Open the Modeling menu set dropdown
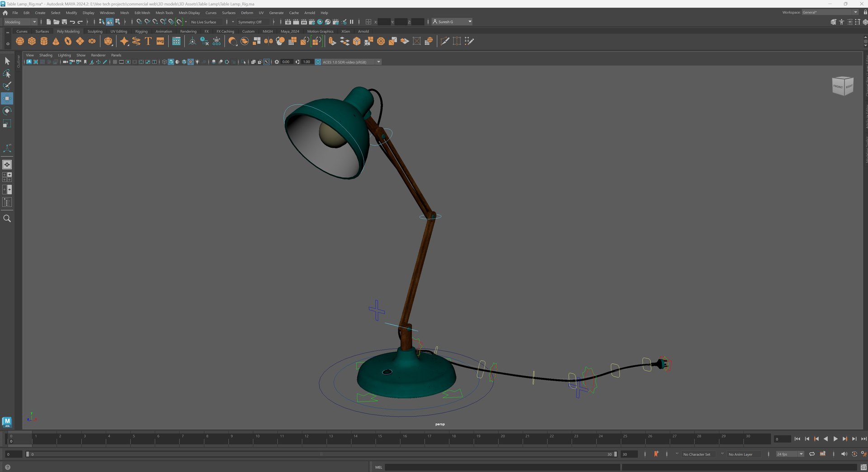This screenshot has width=868, height=472. 20,22
